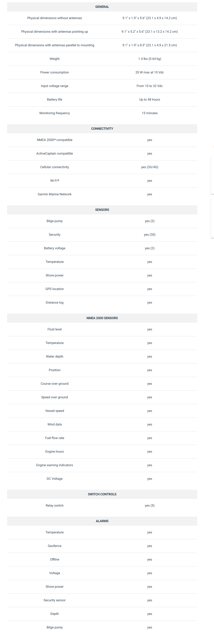Click the GPS location label
The height and width of the screenshot is (644, 214).
[55, 289]
